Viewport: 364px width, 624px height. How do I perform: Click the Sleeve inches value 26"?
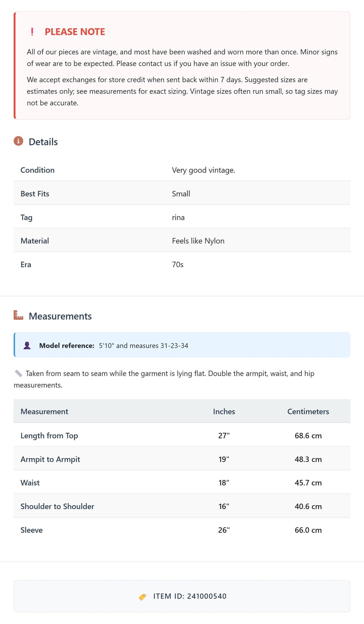point(224,530)
